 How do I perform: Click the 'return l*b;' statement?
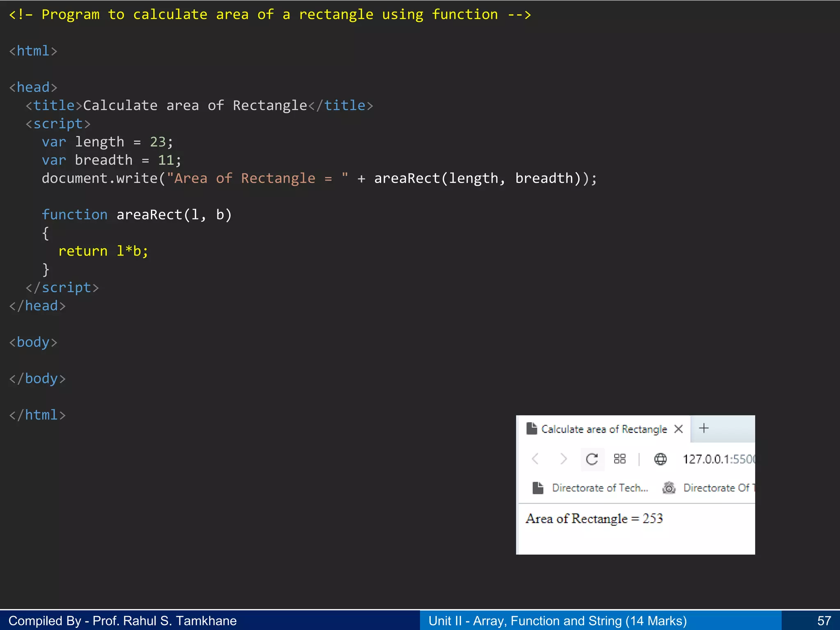[x=103, y=251]
